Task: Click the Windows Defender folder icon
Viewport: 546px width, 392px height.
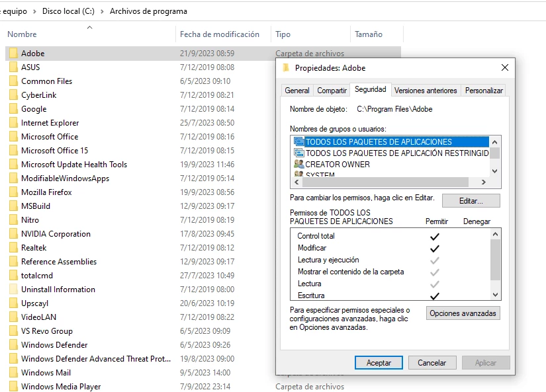Action: [13, 344]
